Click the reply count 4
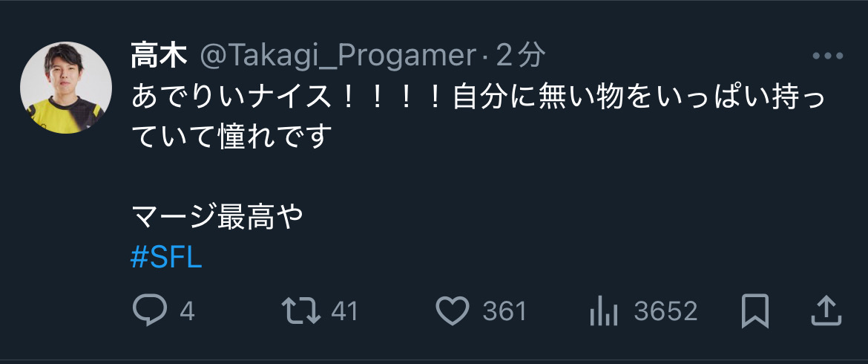Viewport: 868px width, 364px height. (187, 311)
